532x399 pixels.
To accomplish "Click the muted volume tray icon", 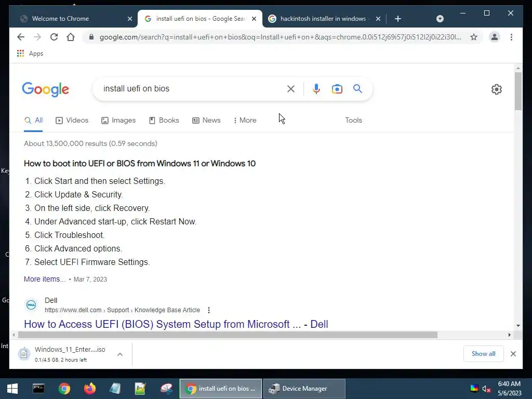I will click(x=486, y=389).
